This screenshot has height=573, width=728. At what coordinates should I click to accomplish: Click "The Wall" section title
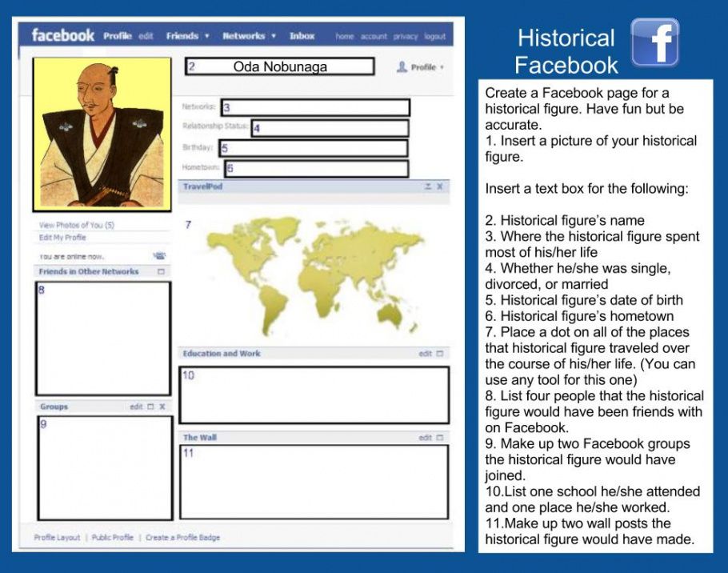tap(200, 438)
